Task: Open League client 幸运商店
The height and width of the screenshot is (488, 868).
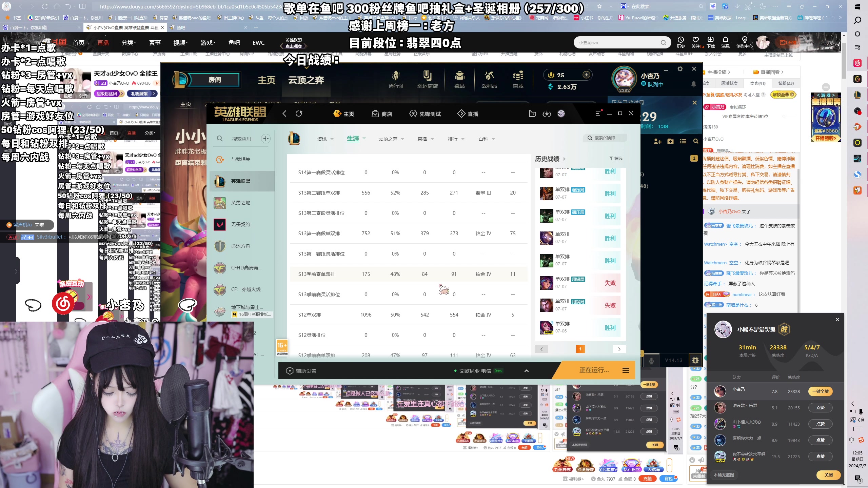Action: coord(427,80)
